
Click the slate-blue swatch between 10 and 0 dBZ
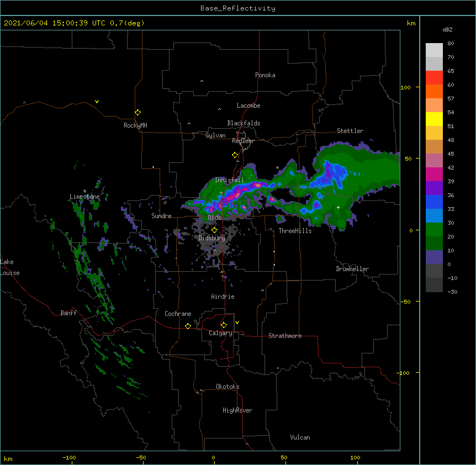click(x=434, y=257)
